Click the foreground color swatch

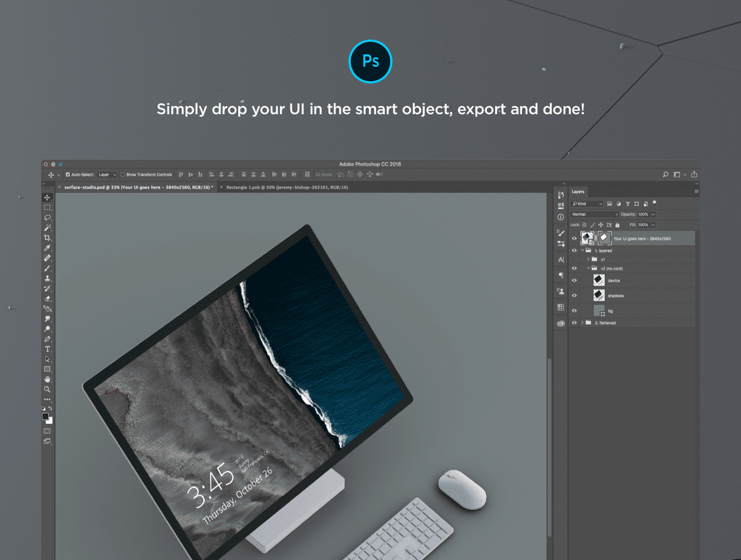point(46,417)
